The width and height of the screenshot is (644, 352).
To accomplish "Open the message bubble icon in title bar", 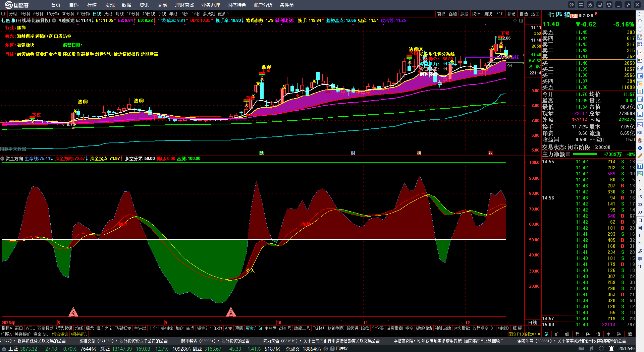I will pyautogui.click(x=572, y=5).
